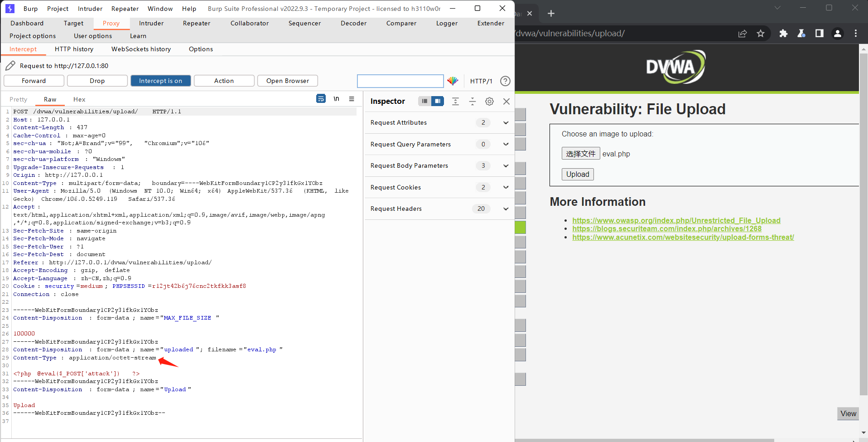Click the green highlighted DVWA sidebar item
868x442 pixels.
521,228
